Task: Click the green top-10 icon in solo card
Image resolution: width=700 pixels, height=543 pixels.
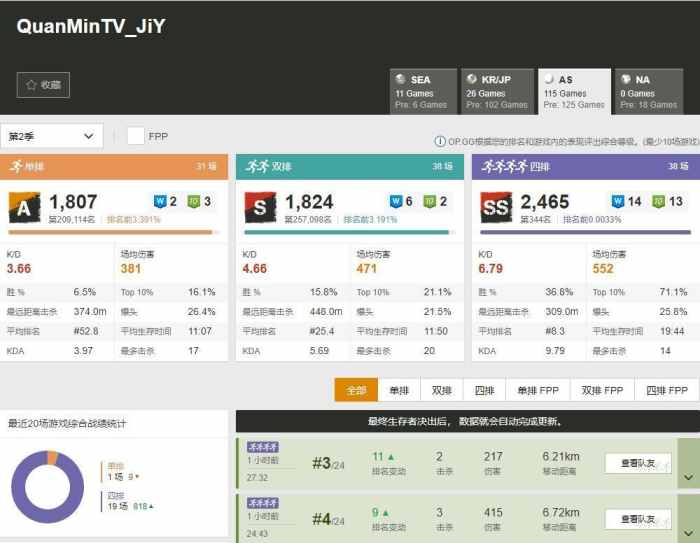Action: 194,201
